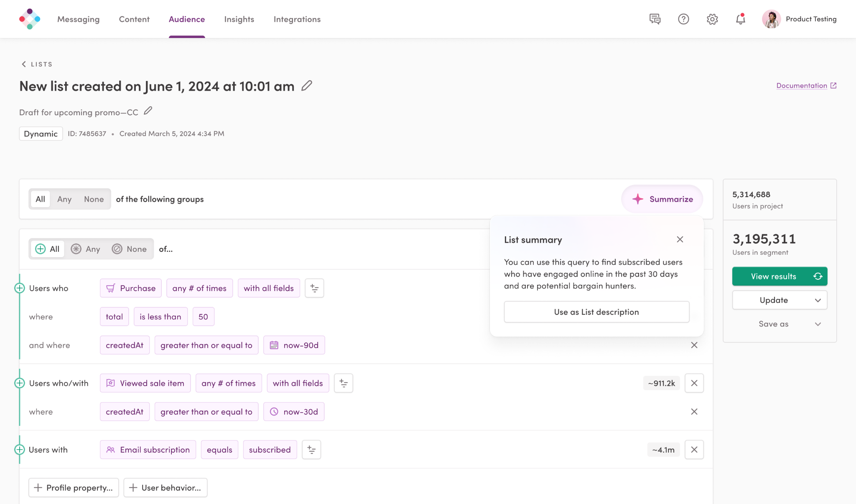Edit the list description pencil icon
Image resolution: width=856 pixels, height=504 pixels.
pos(148,111)
